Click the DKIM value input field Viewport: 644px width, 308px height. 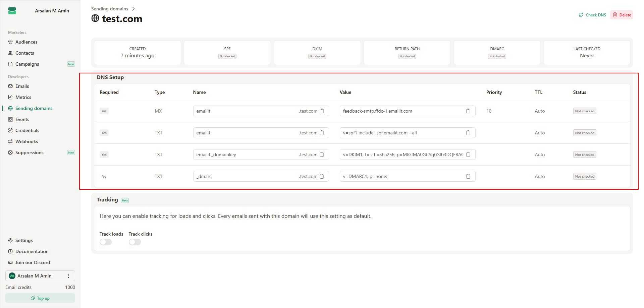402,155
